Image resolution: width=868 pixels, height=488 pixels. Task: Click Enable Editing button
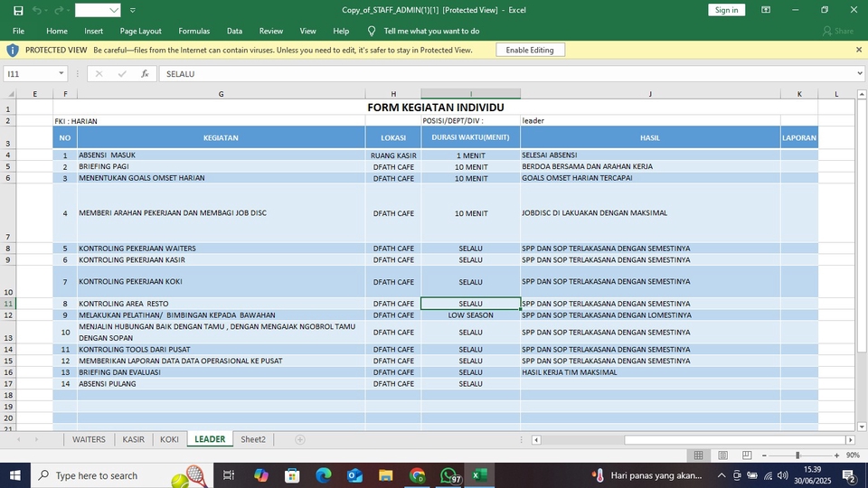[530, 50]
